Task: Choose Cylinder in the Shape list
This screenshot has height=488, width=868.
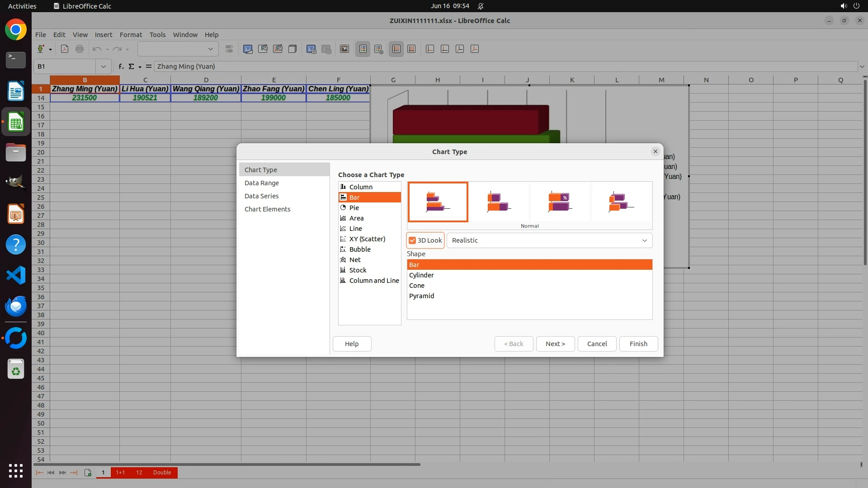Action: pos(421,275)
